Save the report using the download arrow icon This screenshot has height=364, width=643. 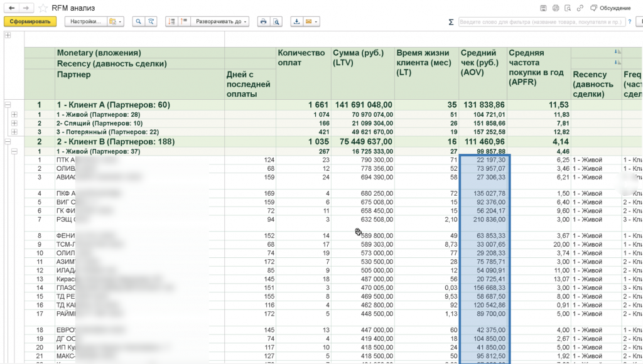click(296, 21)
